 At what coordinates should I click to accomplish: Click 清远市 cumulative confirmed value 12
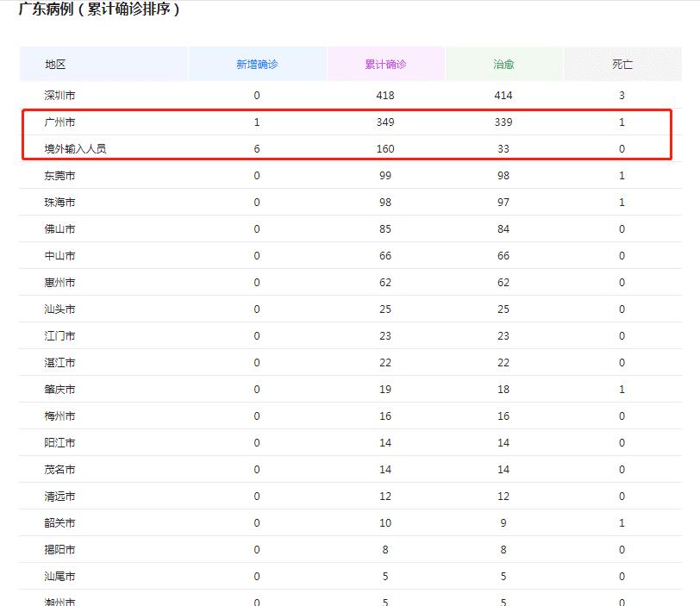(385, 497)
